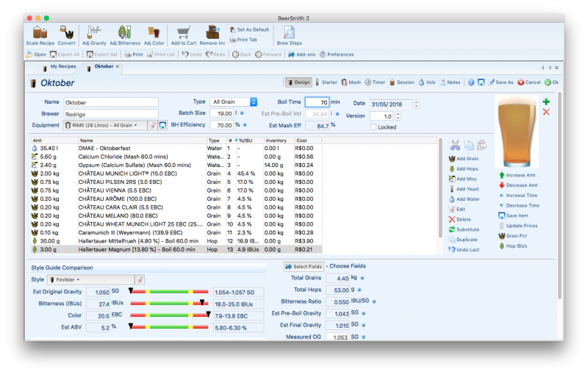Click Decrease Amt

click(x=518, y=185)
